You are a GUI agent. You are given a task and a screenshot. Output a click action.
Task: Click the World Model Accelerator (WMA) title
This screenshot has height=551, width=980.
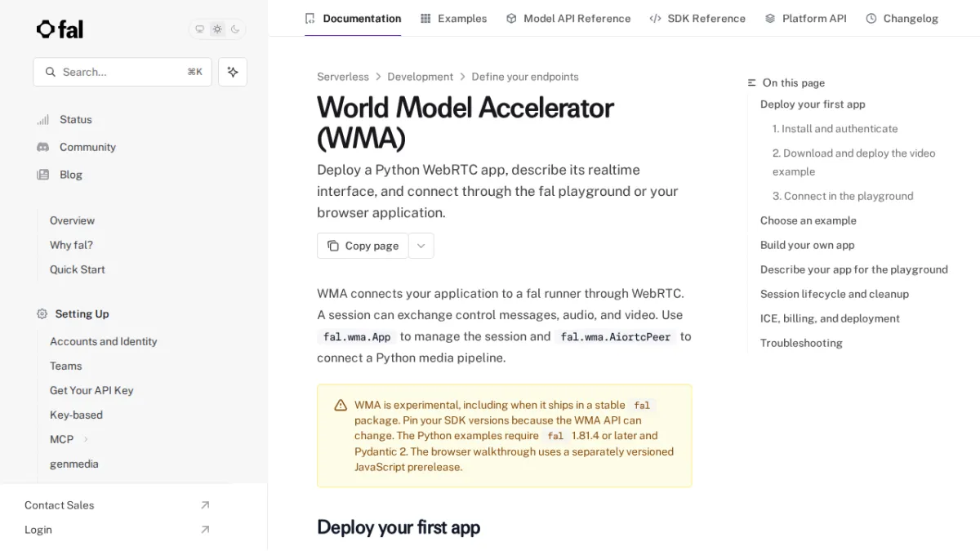point(465,122)
